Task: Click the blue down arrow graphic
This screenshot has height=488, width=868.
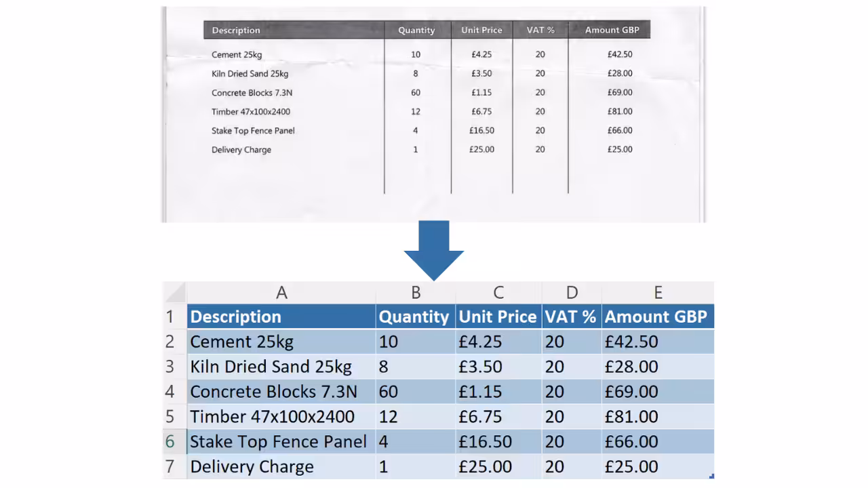Action: 434,250
